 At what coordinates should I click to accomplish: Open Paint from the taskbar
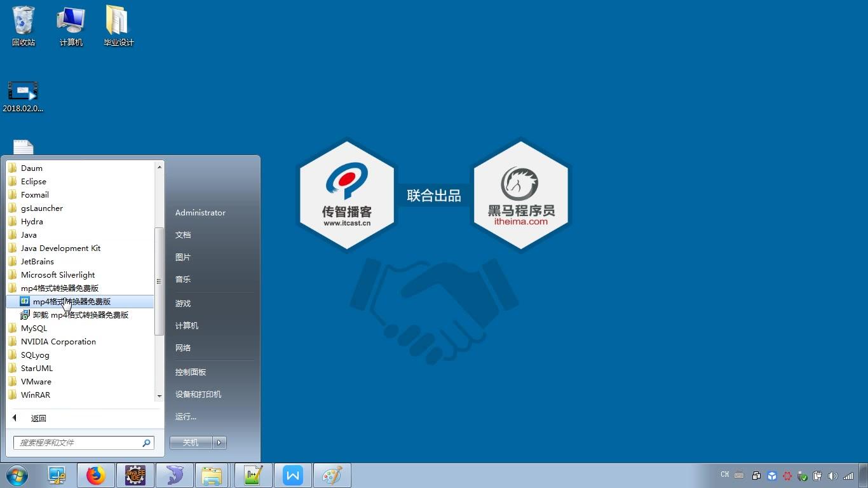[332, 475]
